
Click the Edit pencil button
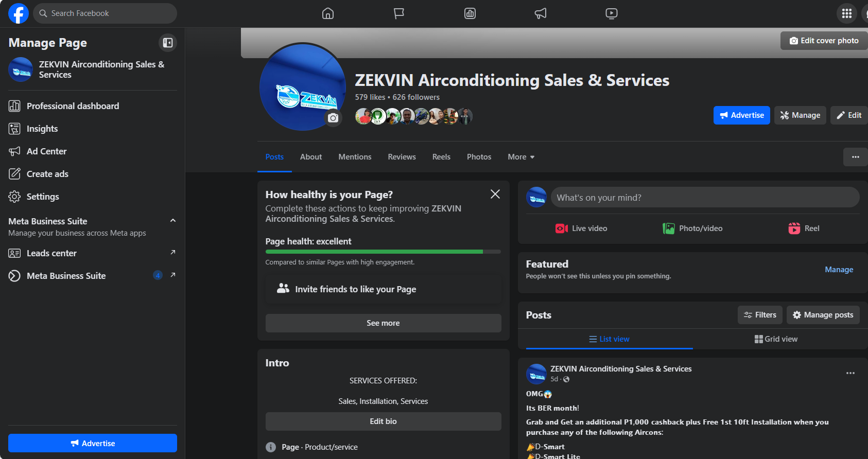[x=849, y=115]
